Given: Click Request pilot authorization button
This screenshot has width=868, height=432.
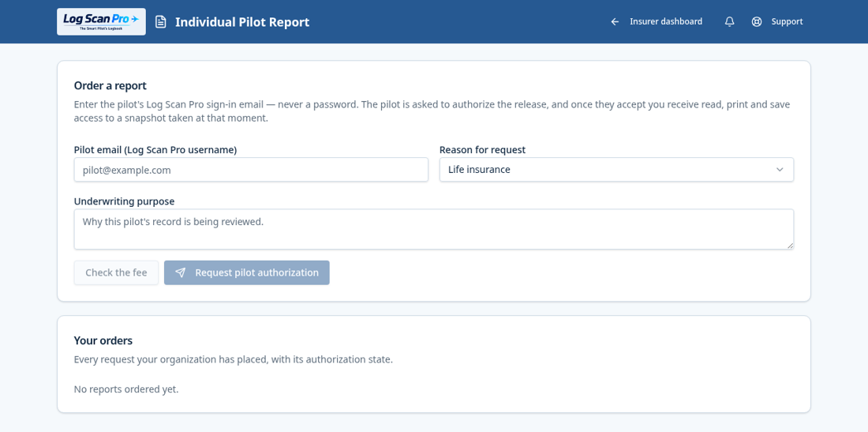Looking at the screenshot, I should 247,272.
